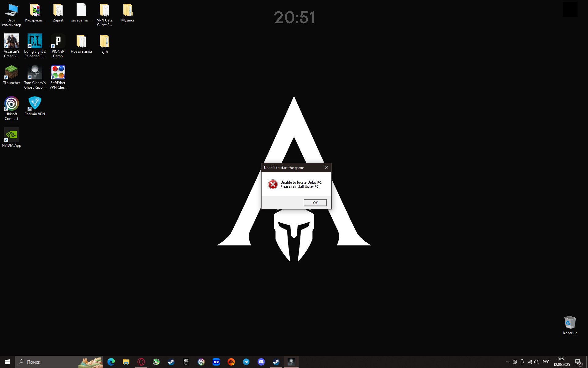Open the notification center with 2 alerts
The image size is (588, 368).
578,362
